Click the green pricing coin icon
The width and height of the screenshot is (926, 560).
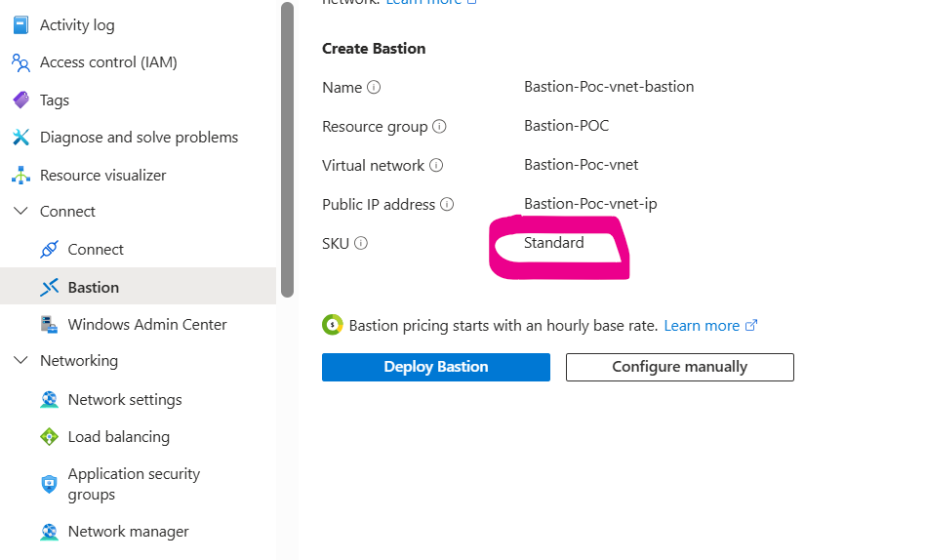tap(333, 325)
